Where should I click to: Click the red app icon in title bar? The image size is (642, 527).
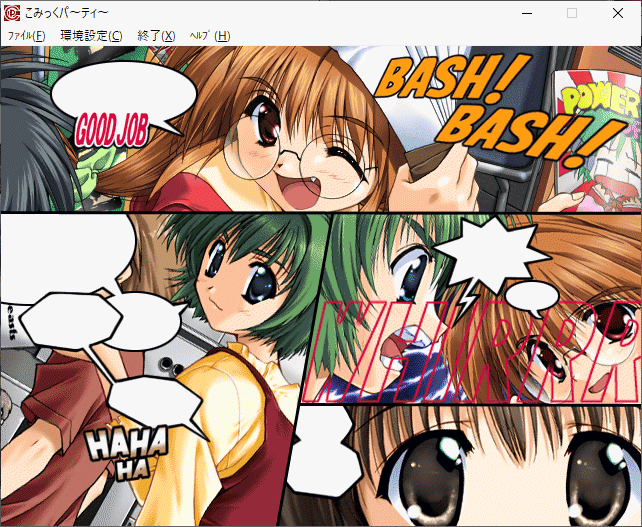click(x=11, y=13)
